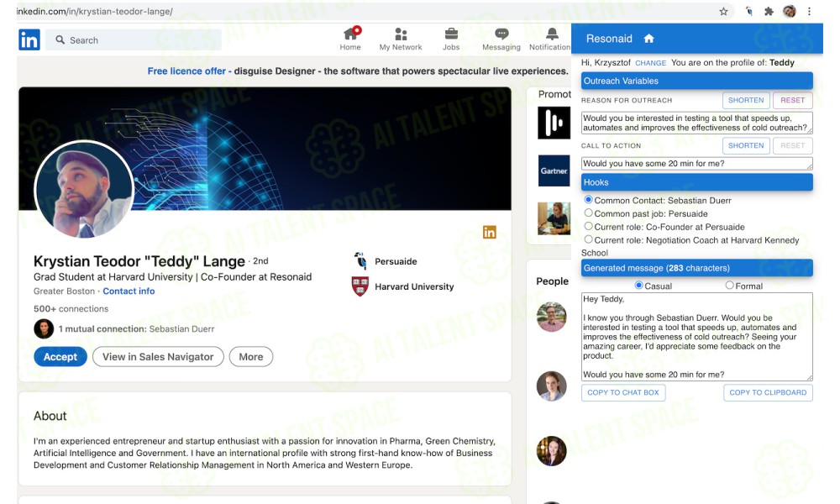Click the browser profile avatar
The width and height of the screenshot is (840, 504).
[x=789, y=11]
